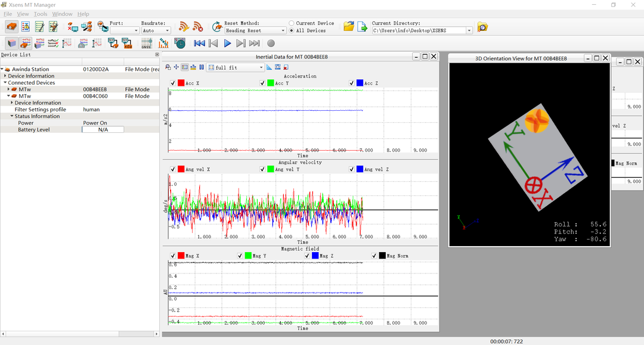Toggle the Ang vel Y checkbox
Image resolution: width=644 pixels, height=345 pixels.
[262, 169]
